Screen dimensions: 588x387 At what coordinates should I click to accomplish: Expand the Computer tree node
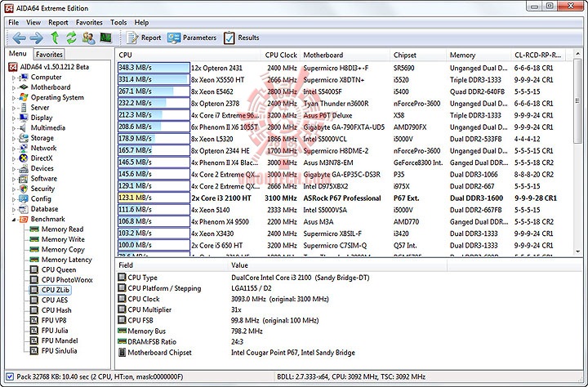pyautogui.click(x=14, y=78)
